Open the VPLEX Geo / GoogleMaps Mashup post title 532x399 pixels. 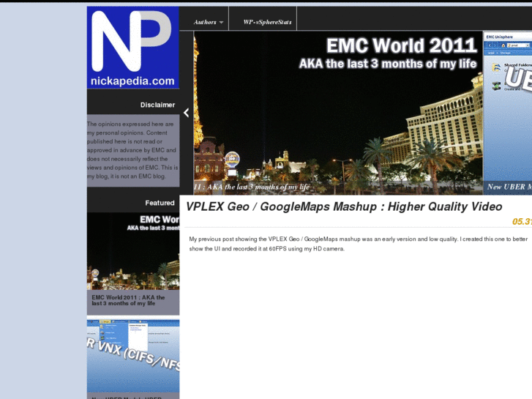[344, 206]
